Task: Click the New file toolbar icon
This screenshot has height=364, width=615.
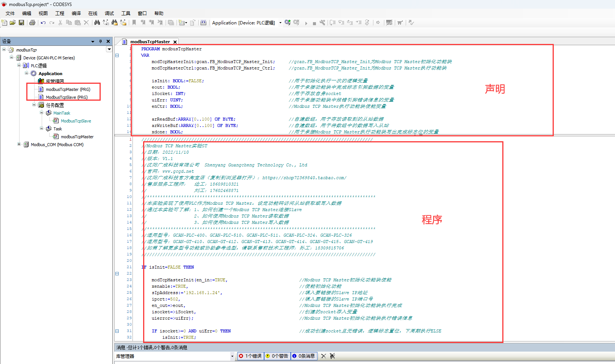Action: coord(5,23)
